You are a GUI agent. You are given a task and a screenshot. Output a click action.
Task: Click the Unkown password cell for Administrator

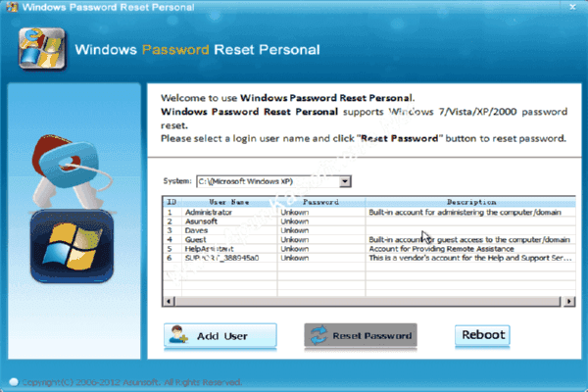pyautogui.click(x=295, y=213)
